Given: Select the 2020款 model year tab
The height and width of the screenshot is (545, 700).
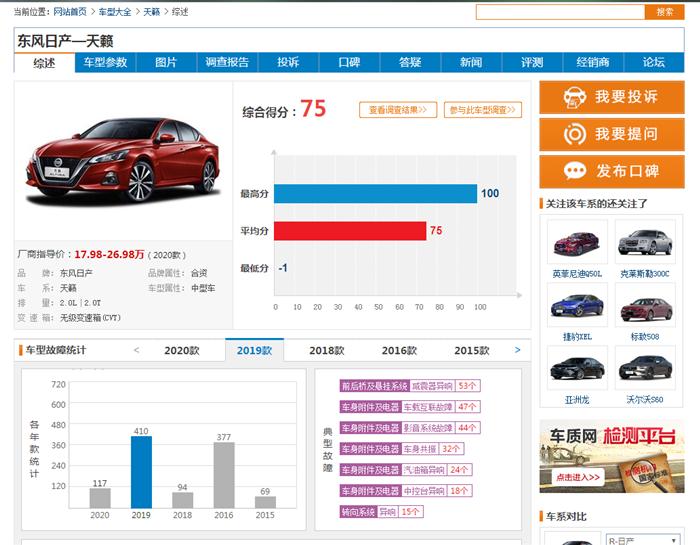Looking at the screenshot, I should [x=182, y=351].
